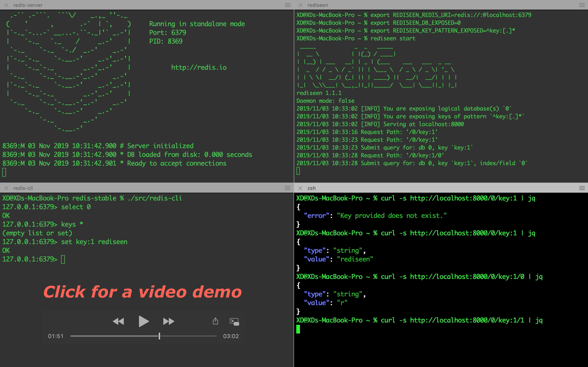This screenshot has height=367, width=588.
Task: Close the rediseen pane
Action: click(301, 5)
